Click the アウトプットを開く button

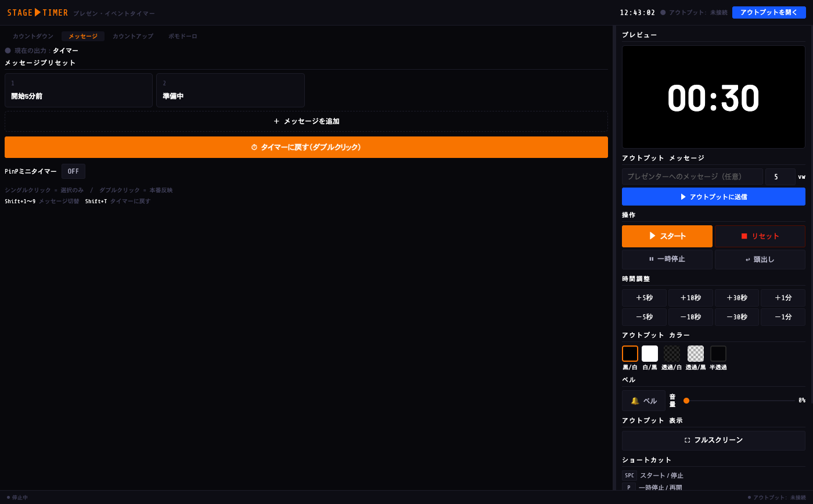(769, 12)
